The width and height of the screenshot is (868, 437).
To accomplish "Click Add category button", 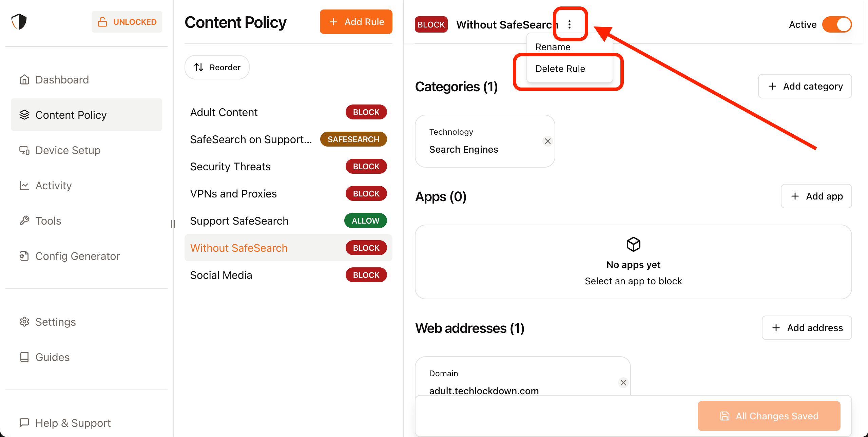I will tap(805, 86).
